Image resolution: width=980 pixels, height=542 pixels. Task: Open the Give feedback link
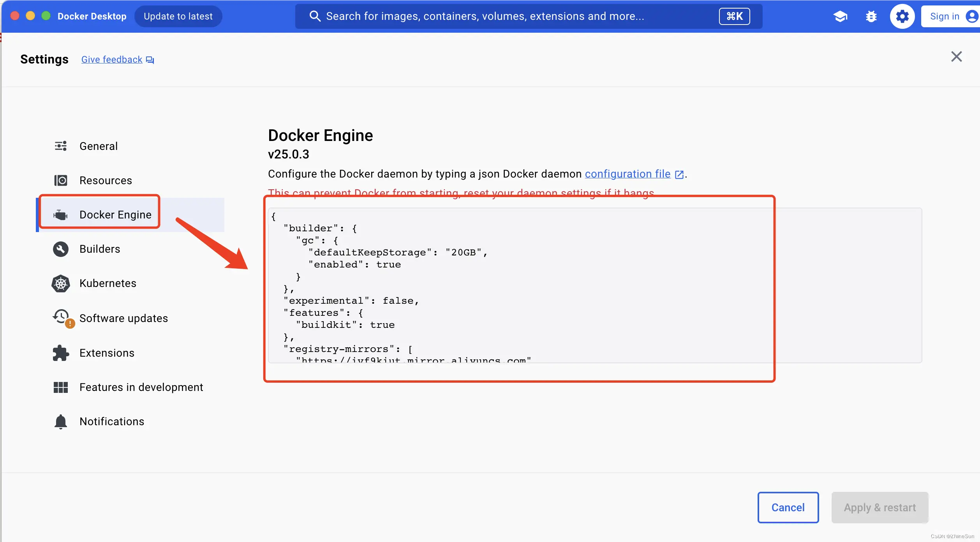112,60
